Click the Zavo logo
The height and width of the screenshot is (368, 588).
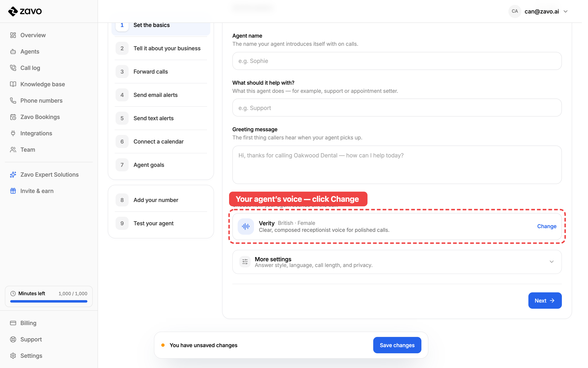(x=25, y=11)
